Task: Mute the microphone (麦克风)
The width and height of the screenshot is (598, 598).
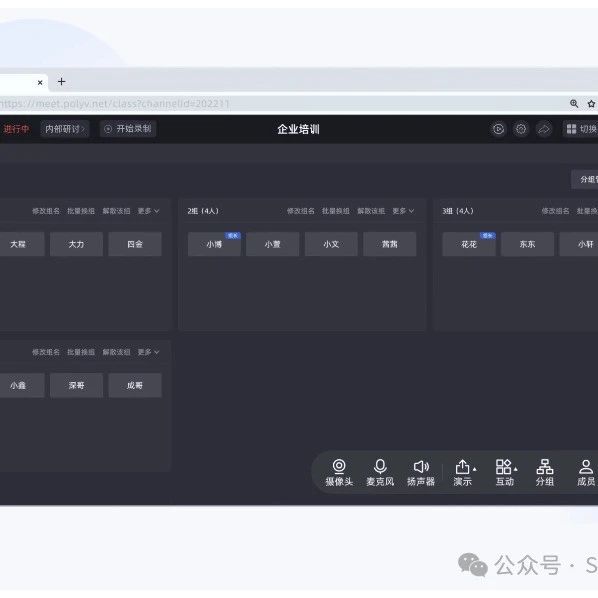Action: [x=380, y=473]
